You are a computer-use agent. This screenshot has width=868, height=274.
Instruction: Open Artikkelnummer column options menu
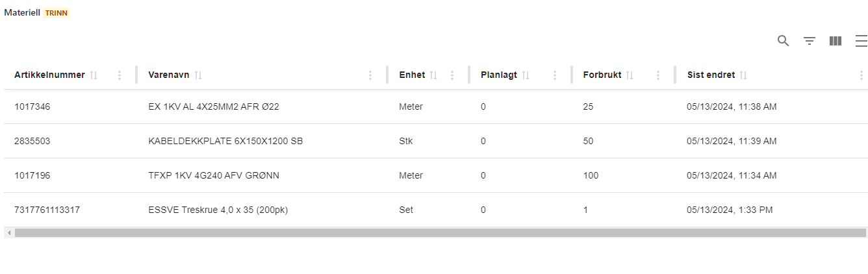pyautogui.click(x=120, y=75)
